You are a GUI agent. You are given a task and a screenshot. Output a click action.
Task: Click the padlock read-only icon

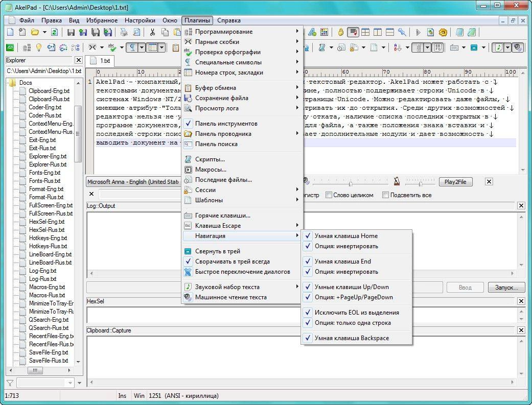click(341, 32)
